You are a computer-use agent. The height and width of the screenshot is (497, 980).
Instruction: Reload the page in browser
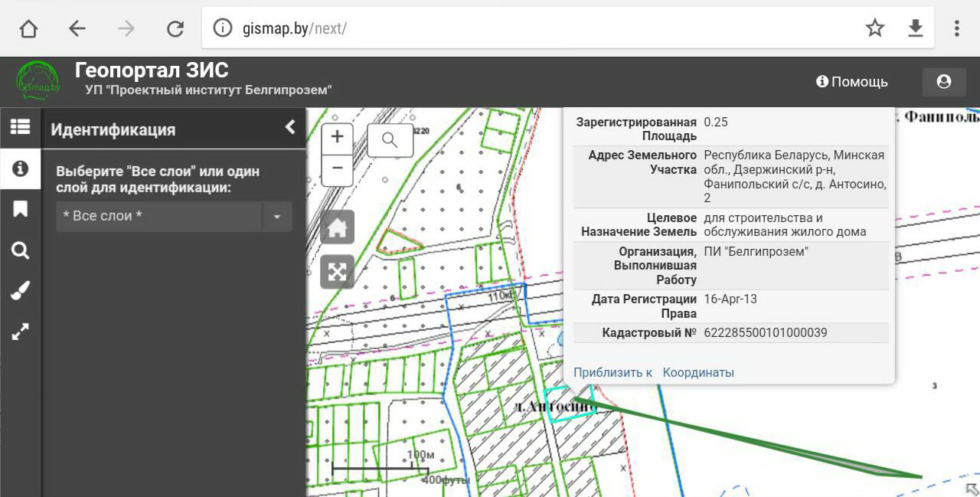(x=175, y=29)
